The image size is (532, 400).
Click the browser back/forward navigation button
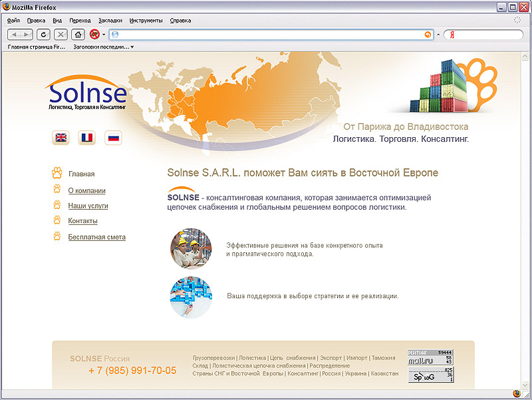pos(20,35)
